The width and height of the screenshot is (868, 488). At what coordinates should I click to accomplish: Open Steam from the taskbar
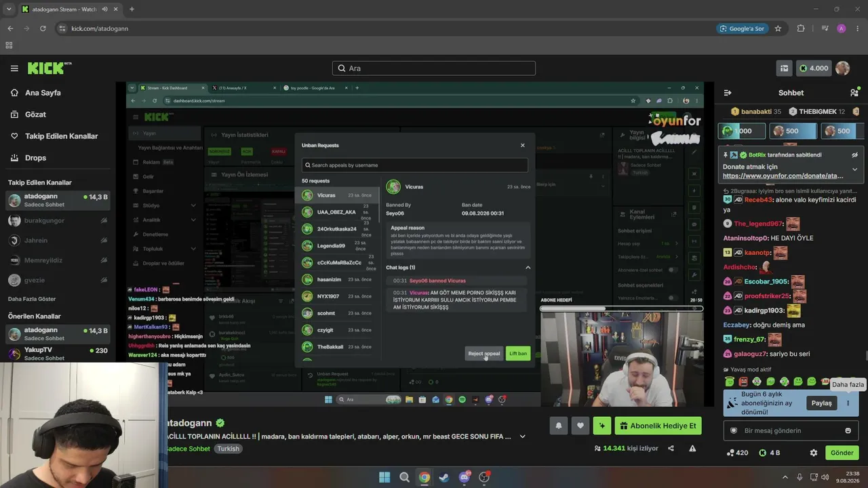[444, 477]
